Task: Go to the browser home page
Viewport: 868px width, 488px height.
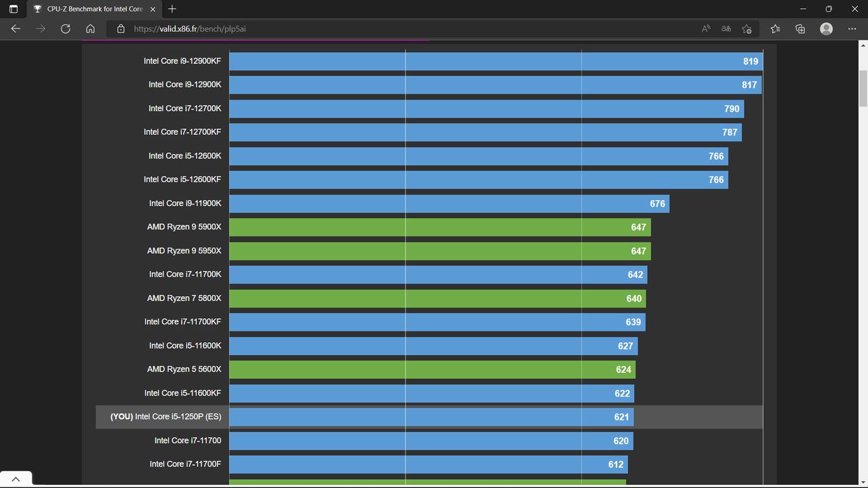Action: (90, 28)
